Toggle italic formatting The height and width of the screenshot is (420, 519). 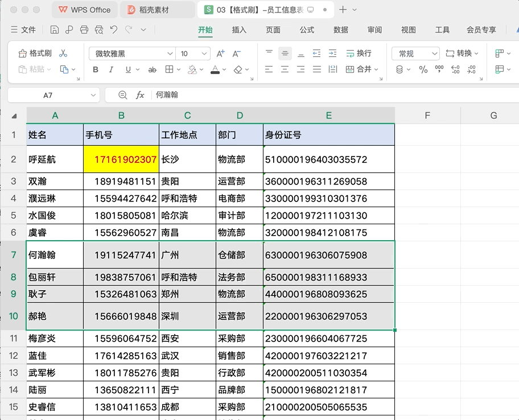point(111,69)
